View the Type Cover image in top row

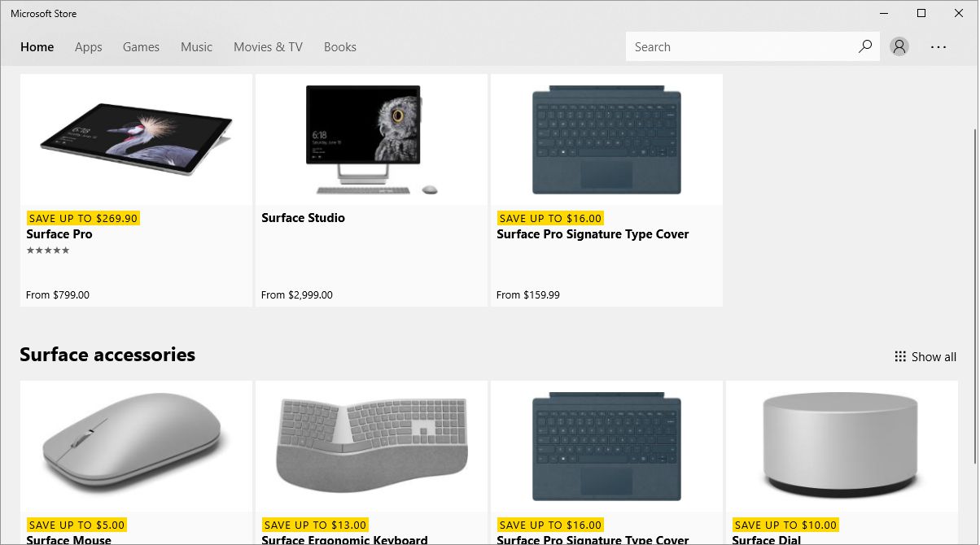click(606, 139)
